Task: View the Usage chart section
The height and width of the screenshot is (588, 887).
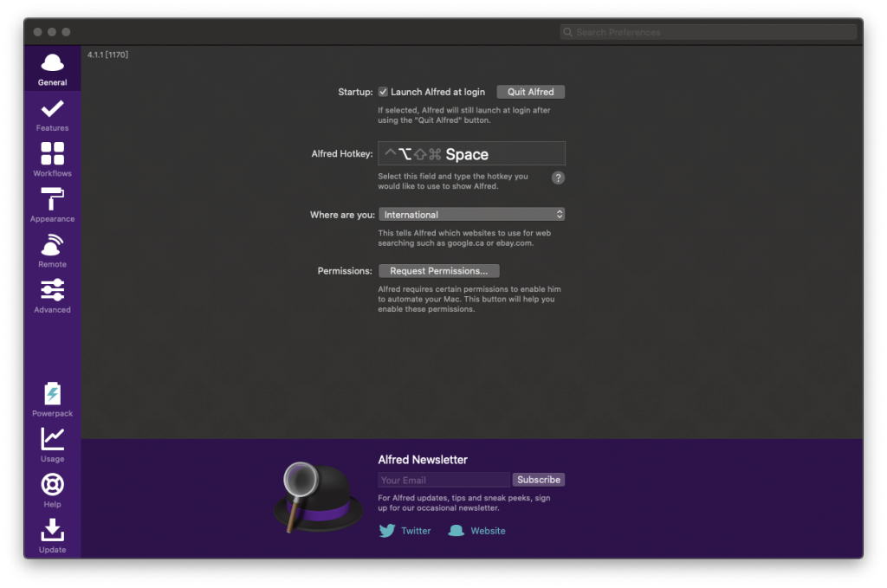Action: coord(52,445)
